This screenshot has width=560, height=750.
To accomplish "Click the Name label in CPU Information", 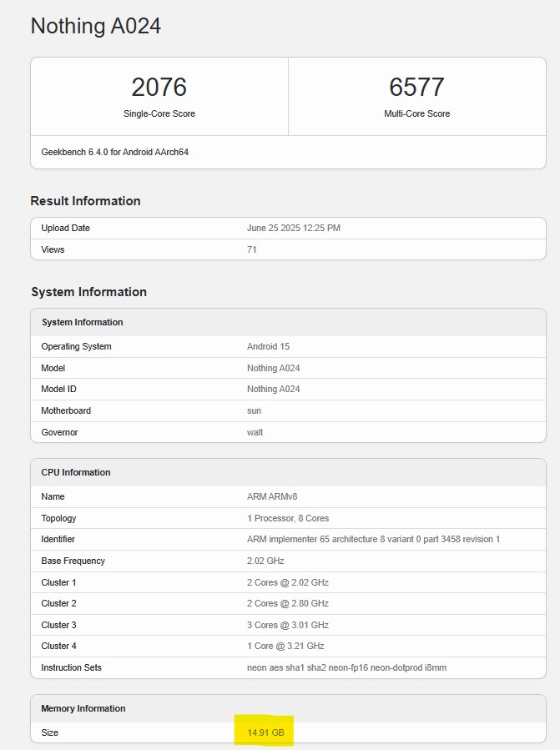I will 53,496.
